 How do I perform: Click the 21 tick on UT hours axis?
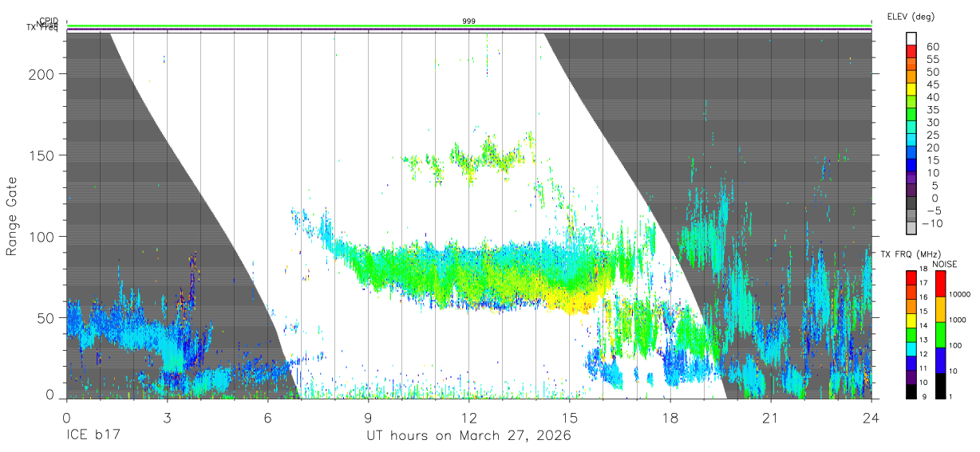771,417
